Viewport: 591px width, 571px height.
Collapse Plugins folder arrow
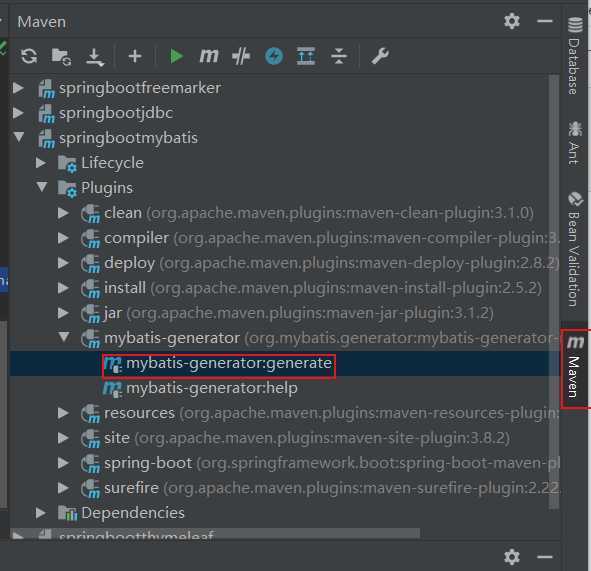coord(42,187)
